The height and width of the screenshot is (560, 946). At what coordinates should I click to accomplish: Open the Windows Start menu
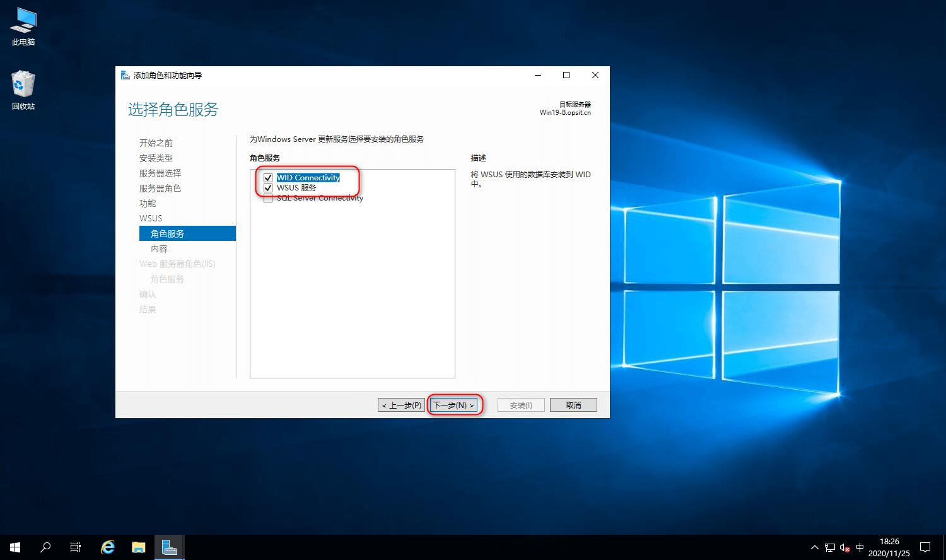click(x=15, y=547)
